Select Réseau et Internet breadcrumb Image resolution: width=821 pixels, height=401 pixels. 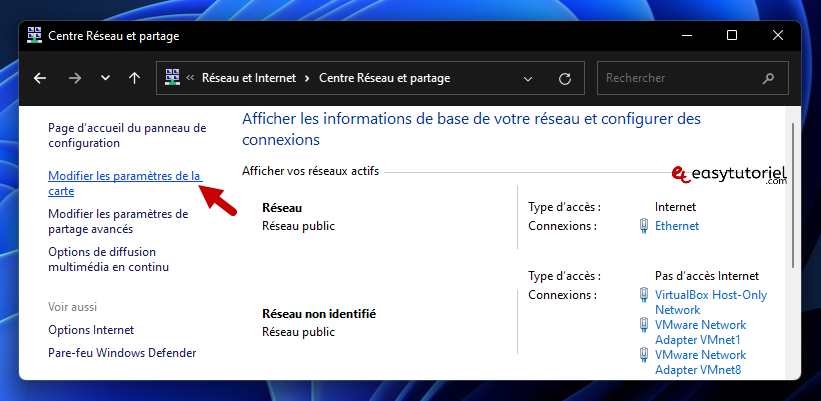[249, 78]
